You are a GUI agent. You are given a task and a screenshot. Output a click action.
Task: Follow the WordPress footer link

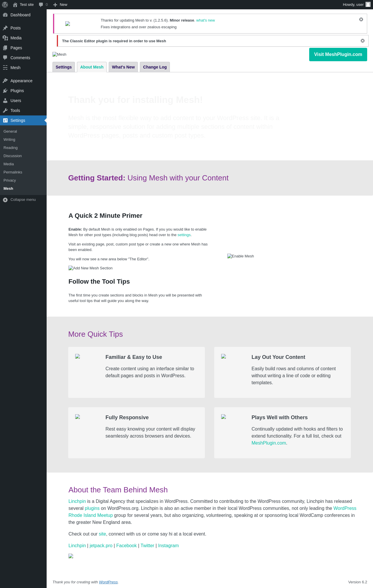pos(108,582)
